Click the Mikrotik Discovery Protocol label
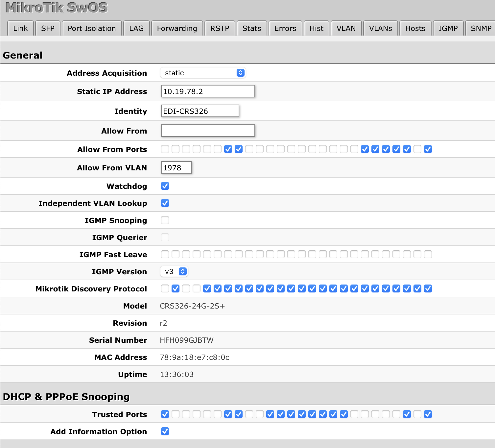Viewport: 495px width, 448px height. (x=91, y=289)
